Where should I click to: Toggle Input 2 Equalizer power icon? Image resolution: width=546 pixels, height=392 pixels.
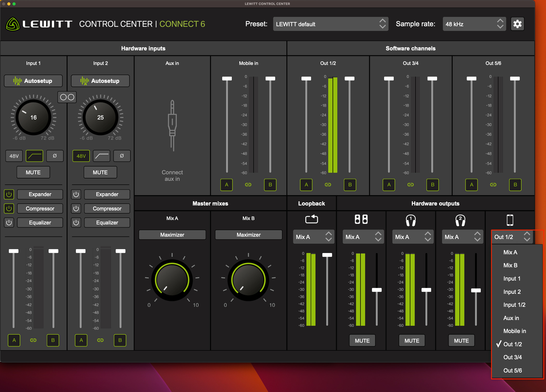coord(76,223)
